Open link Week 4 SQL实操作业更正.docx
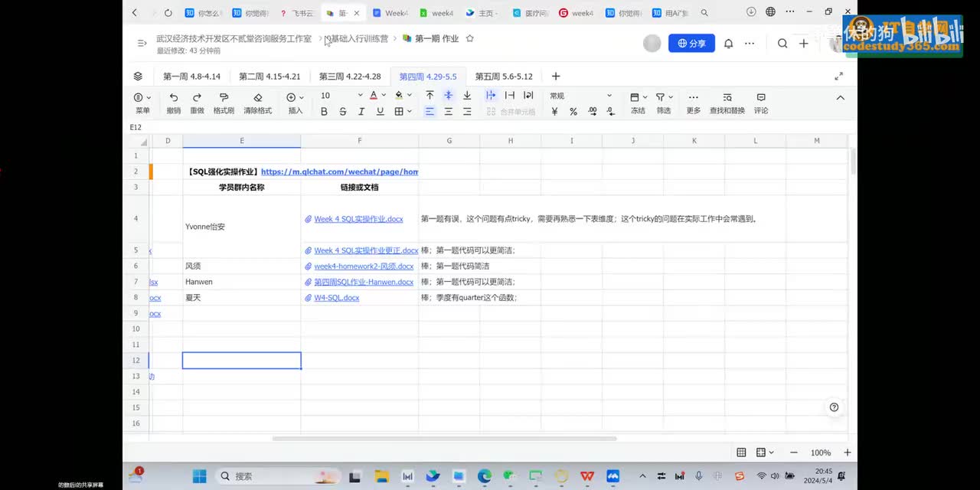Screen dimensions: 980x490 [366, 250]
